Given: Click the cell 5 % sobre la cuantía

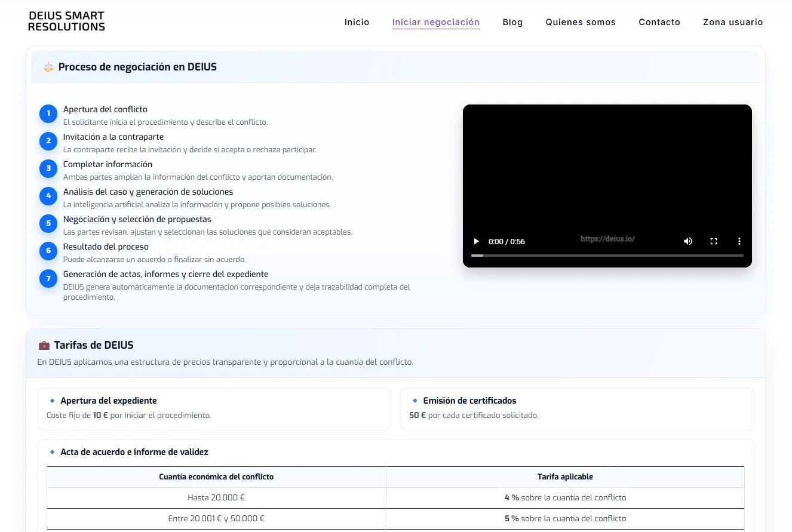Looking at the screenshot, I should (565, 518).
